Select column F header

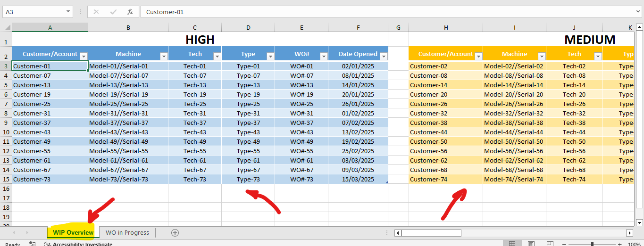tap(358, 27)
